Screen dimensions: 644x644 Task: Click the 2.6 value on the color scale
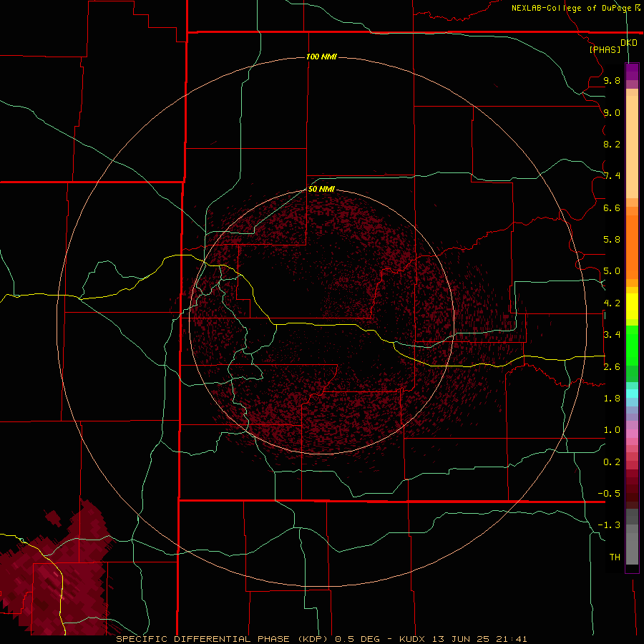click(612, 367)
